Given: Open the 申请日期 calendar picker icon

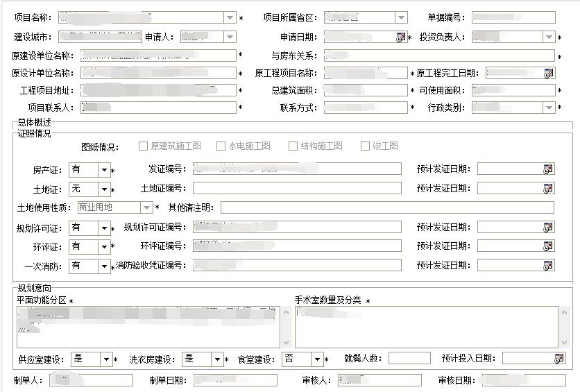Looking at the screenshot, I should 401,37.
